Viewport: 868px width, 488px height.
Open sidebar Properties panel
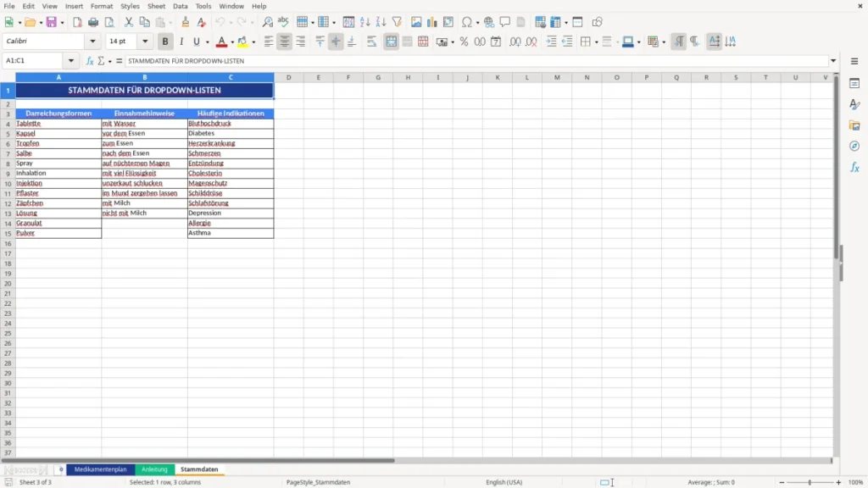tap(854, 84)
